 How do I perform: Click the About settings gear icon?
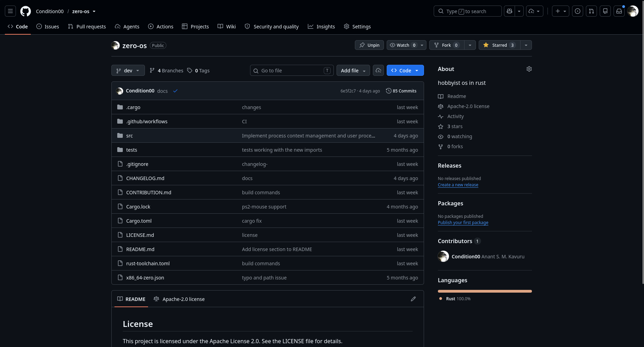529,69
